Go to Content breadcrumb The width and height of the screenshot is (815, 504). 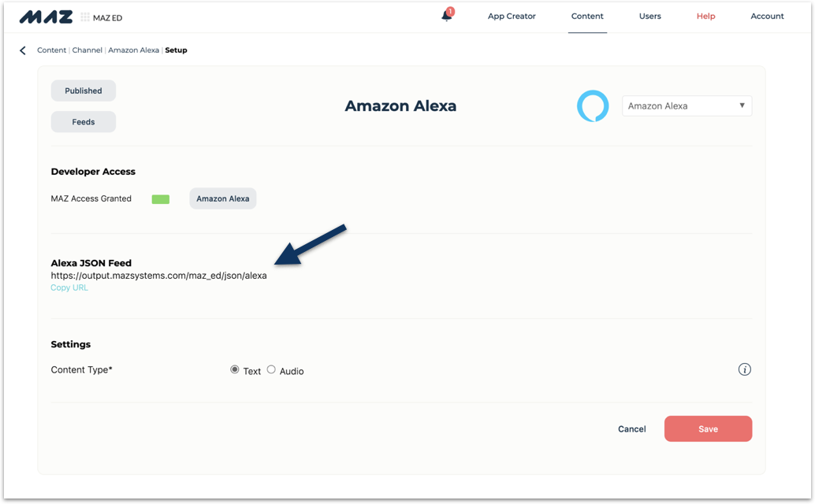pyautogui.click(x=51, y=50)
